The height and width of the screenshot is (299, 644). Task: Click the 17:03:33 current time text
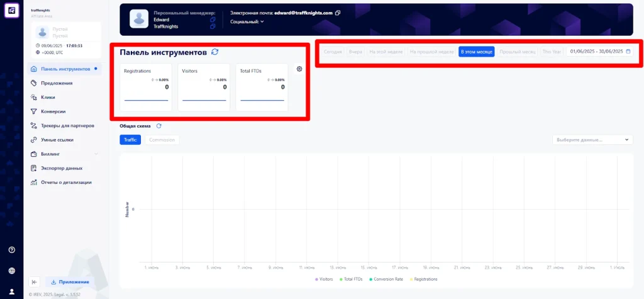click(x=74, y=46)
